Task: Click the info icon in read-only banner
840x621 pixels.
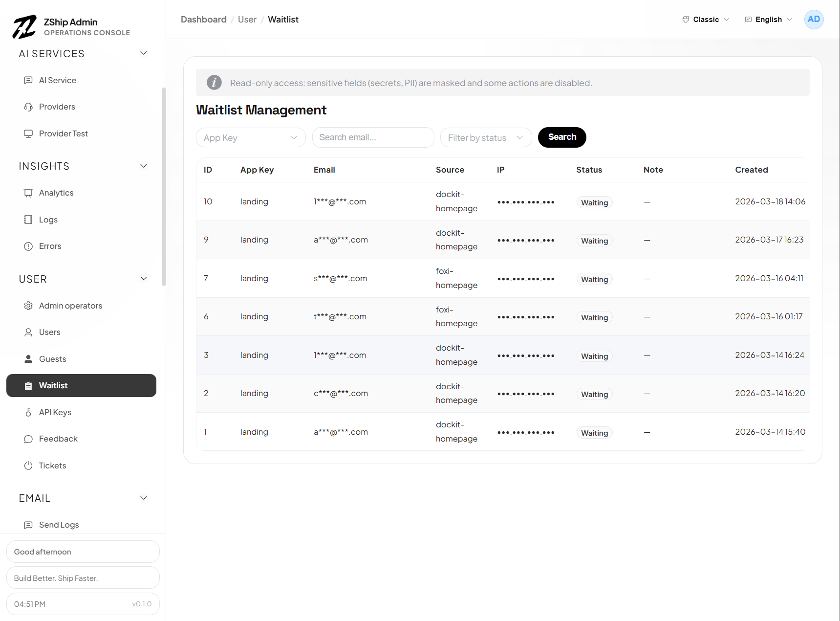Action: point(214,83)
